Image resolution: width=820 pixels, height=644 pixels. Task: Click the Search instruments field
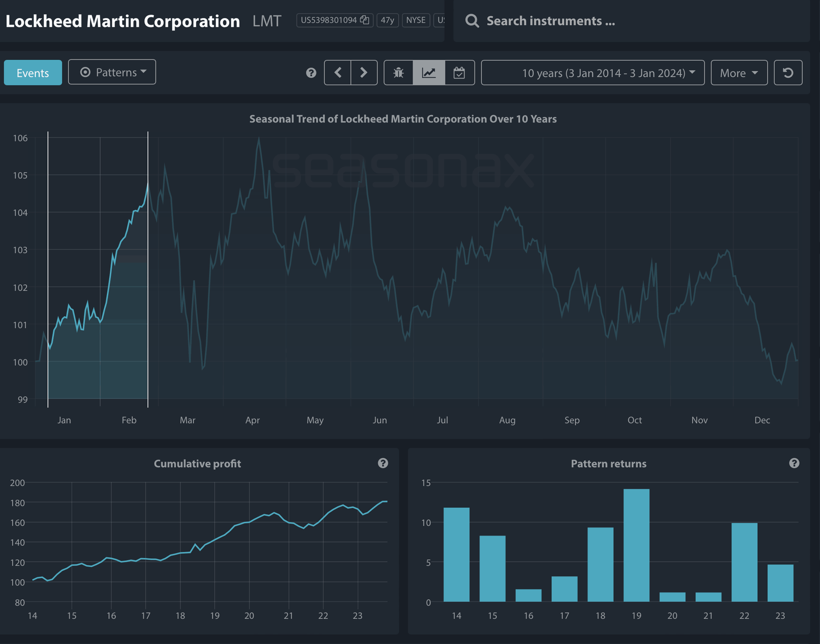pos(632,21)
